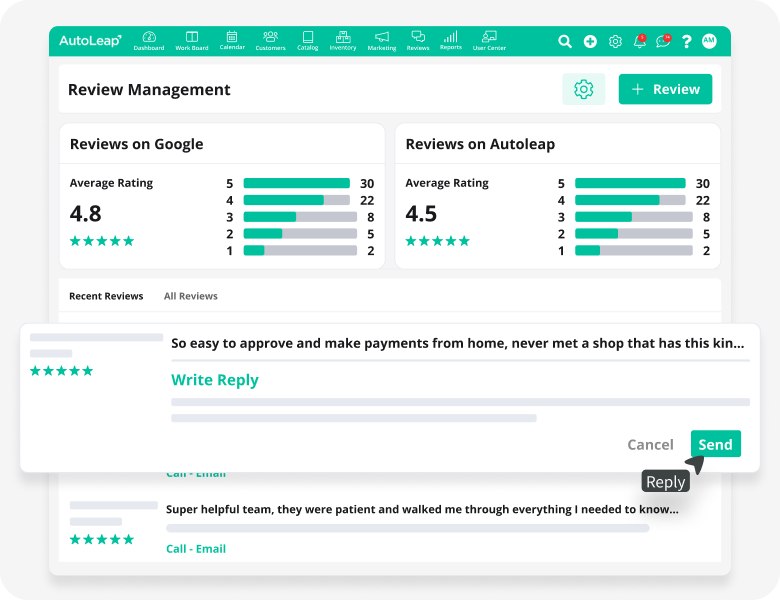780x600 pixels.
Task: Select the Recent Reviews tab
Action: [x=106, y=296]
